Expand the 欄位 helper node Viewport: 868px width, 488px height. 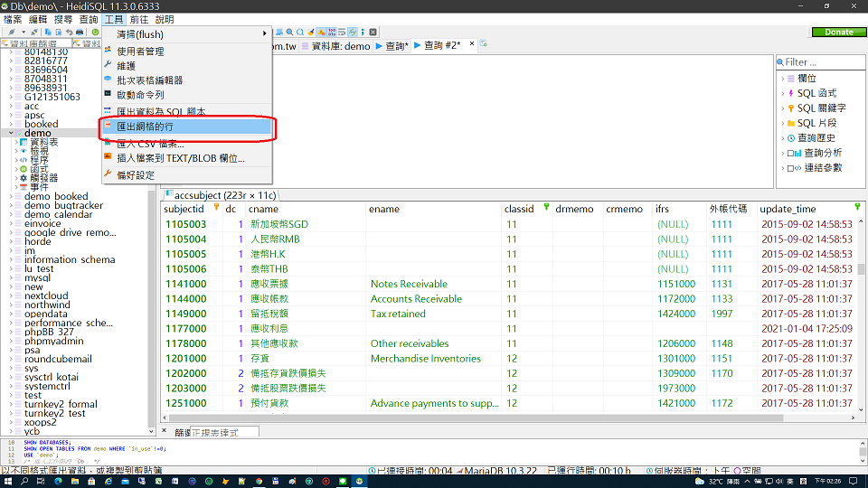[783, 79]
